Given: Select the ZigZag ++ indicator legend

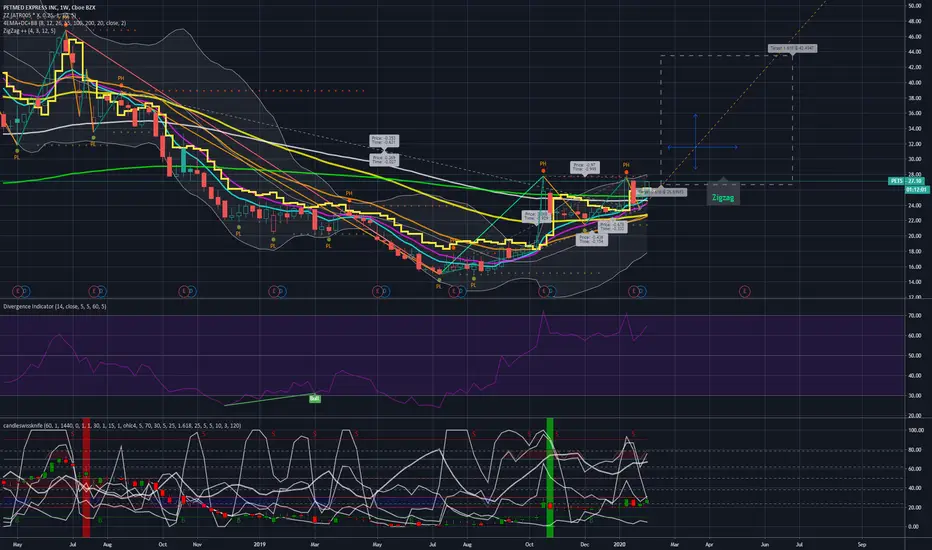Looking at the screenshot, I should point(29,30).
